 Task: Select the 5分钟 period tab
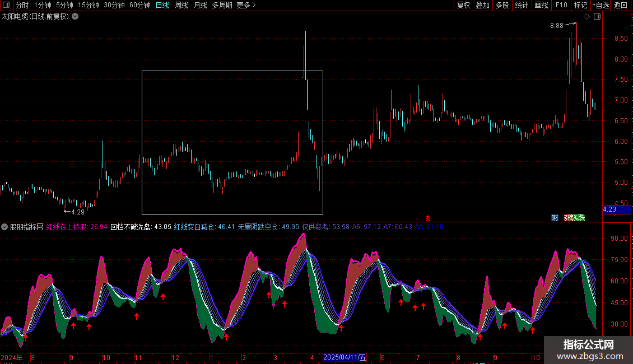tap(64, 5)
